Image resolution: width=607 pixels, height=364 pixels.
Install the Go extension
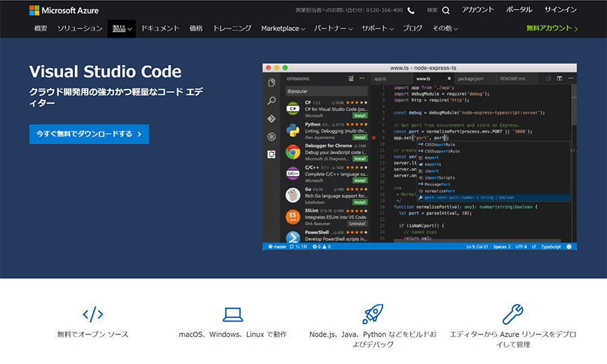(x=360, y=202)
